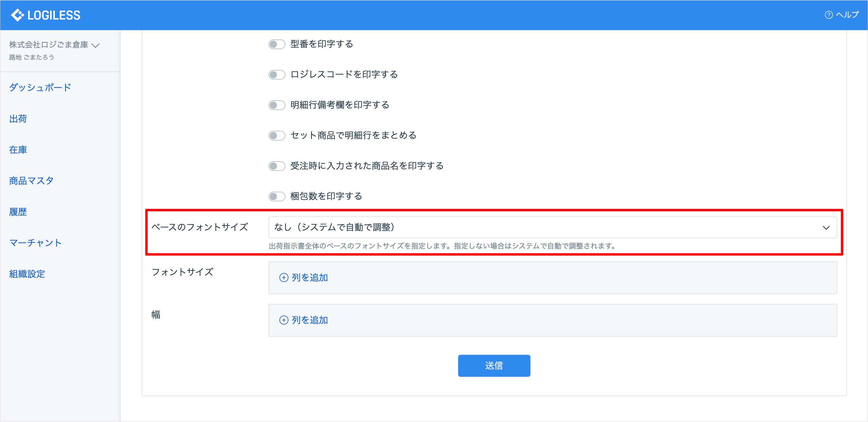868x422 pixels.
Task: Open マーチャント in the sidebar
Action: click(35, 243)
